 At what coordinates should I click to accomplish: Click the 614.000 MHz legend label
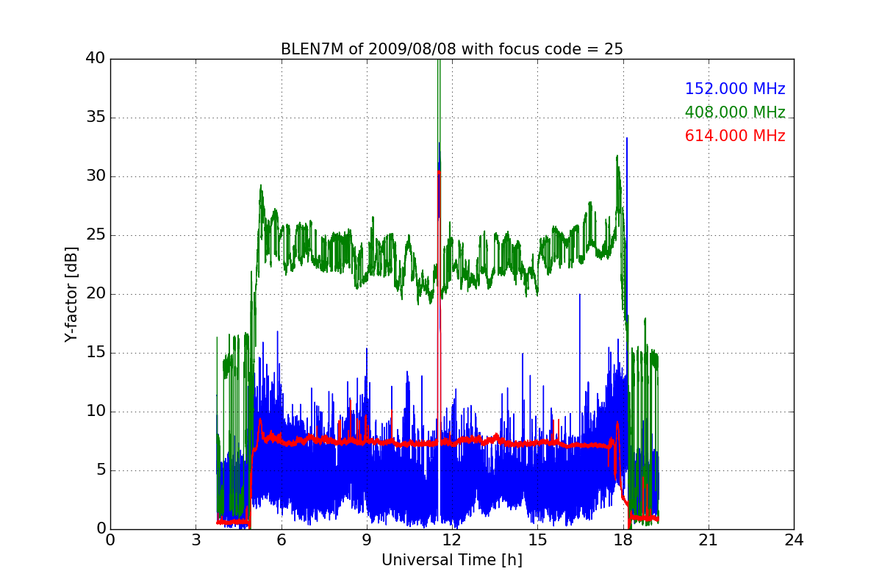pos(735,136)
